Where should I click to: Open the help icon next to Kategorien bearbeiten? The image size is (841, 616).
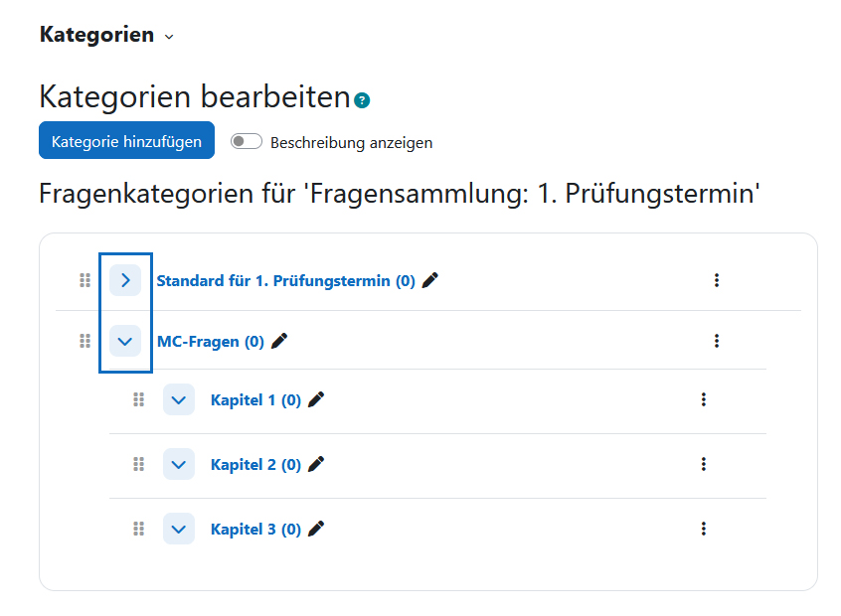pos(362,100)
